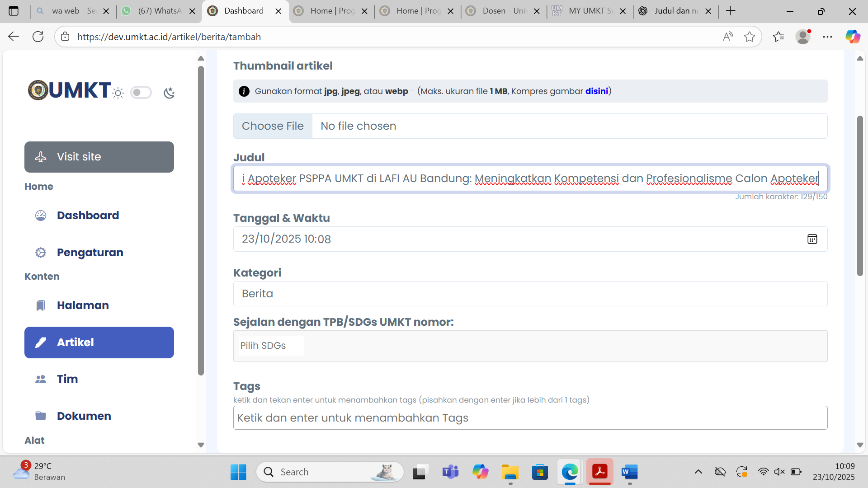Focus the Tags input field
This screenshot has width=868, height=488.
click(530, 418)
